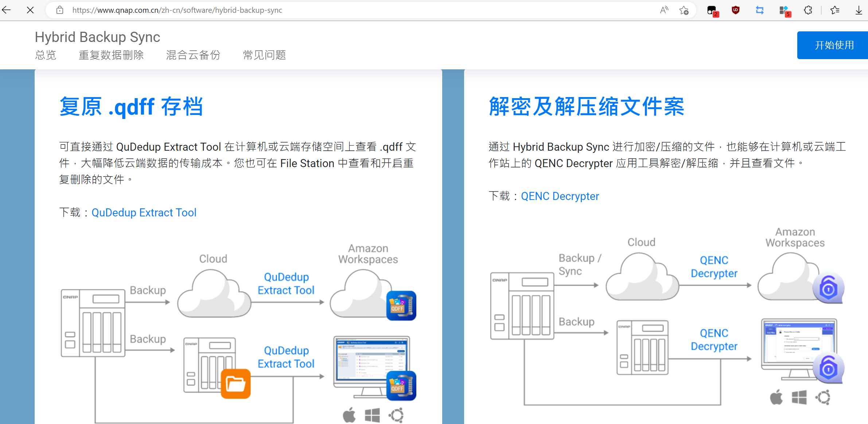This screenshot has height=424, width=868.
Task: Click the purple QENC lock icon on monitor
Action: pos(828,368)
